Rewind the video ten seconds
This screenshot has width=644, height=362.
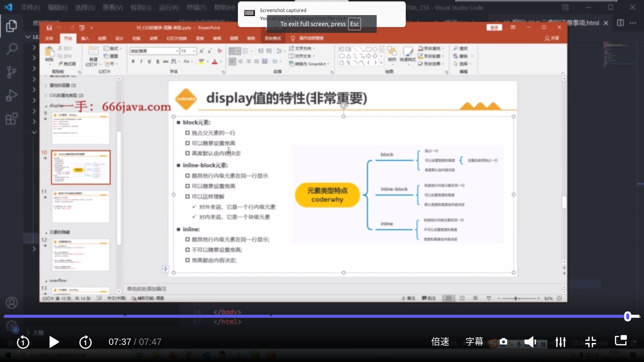pos(23,342)
